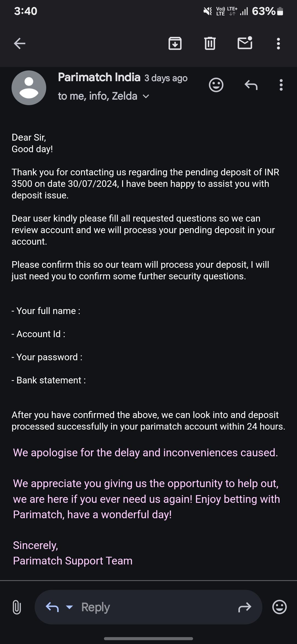Tap the sender name Parimatch India
This screenshot has width=297, height=644.
pos(99,77)
